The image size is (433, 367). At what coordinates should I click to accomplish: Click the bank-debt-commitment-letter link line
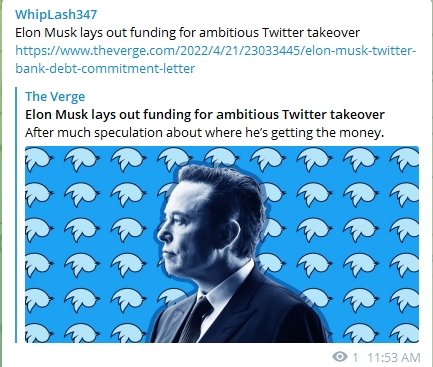pyautogui.click(x=105, y=69)
